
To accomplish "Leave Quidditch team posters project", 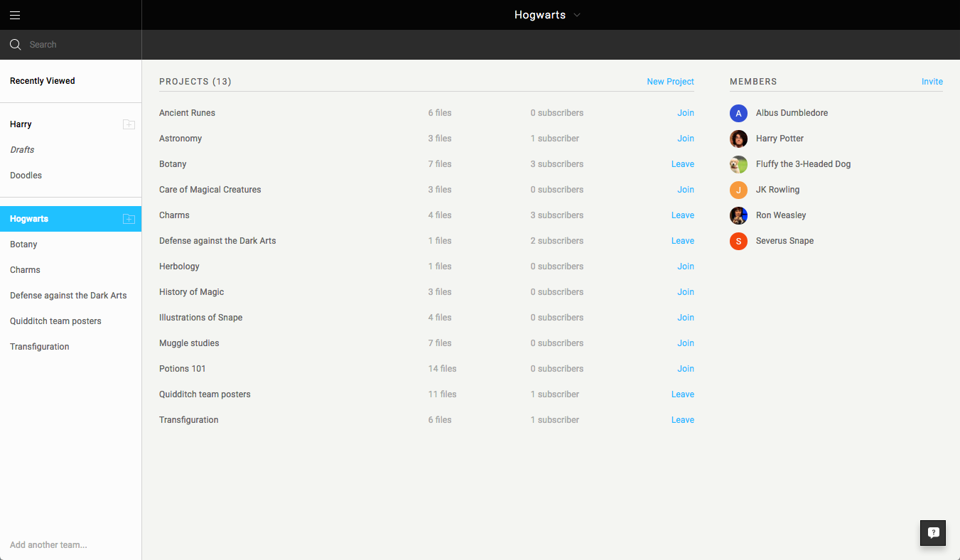I will pyautogui.click(x=683, y=394).
